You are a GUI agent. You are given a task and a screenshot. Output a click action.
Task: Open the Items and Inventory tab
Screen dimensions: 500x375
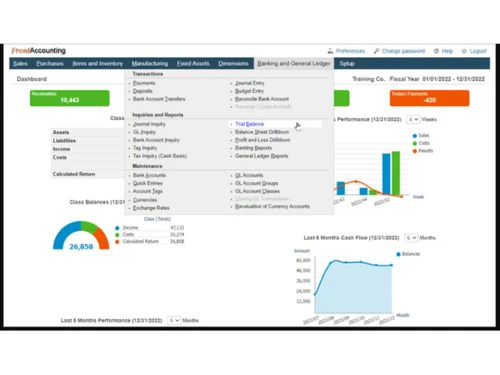[98, 63]
